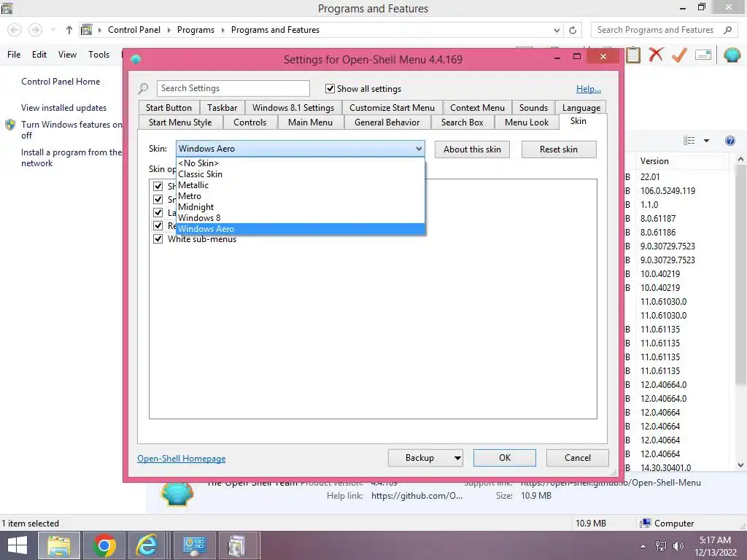The image size is (747, 560).
Task: Uncheck the White sub-menus option
Action: (x=158, y=238)
